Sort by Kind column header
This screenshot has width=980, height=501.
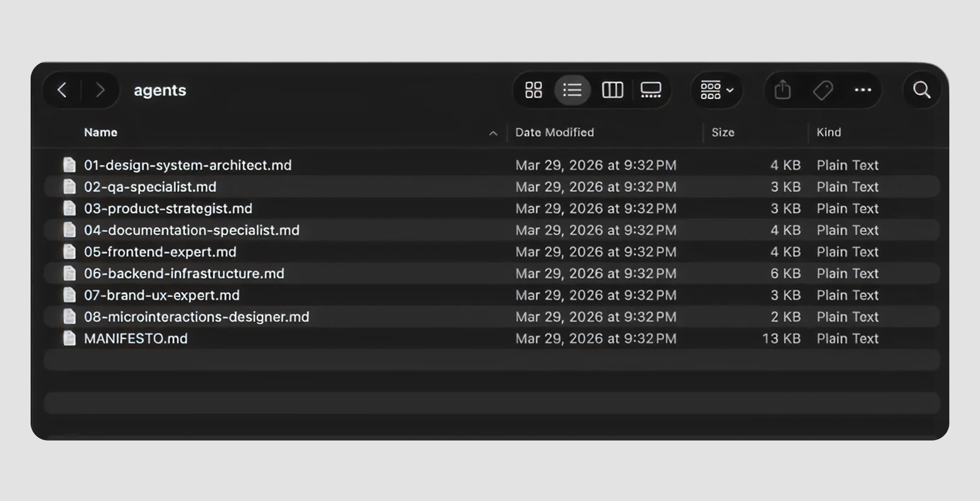click(829, 133)
